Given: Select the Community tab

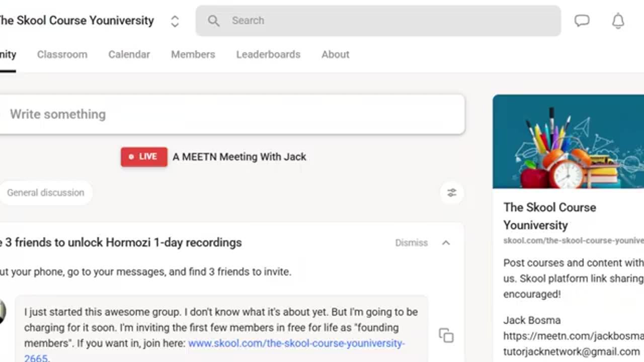Looking at the screenshot, I should 8,54.
